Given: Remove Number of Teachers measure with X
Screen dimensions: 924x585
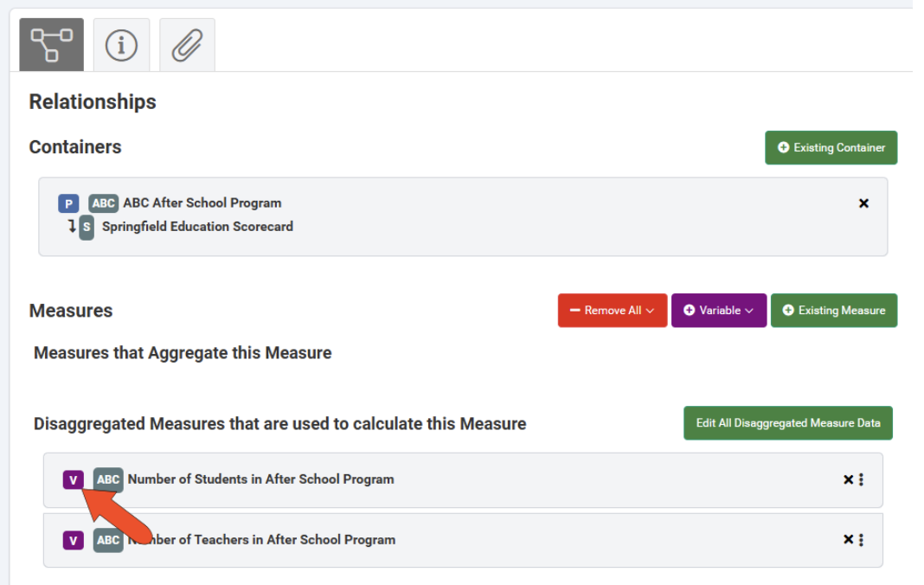Looking at the screenshot, I should pyautogui.click(x=848, y=540).
